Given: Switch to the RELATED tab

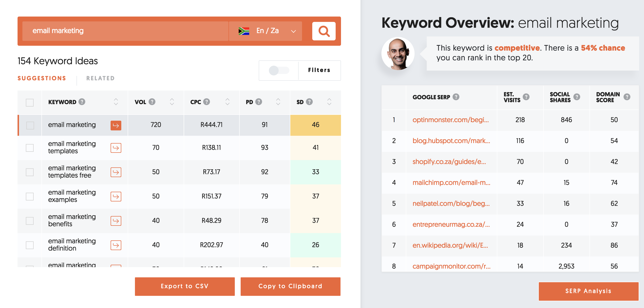Looking at the screenshot, I should pos(101,78).
